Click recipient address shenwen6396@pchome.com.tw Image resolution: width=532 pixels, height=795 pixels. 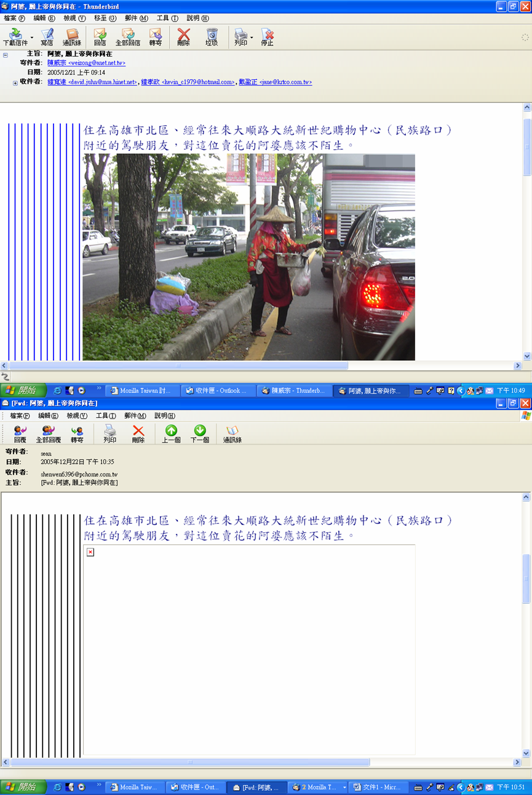click(79, 475)
